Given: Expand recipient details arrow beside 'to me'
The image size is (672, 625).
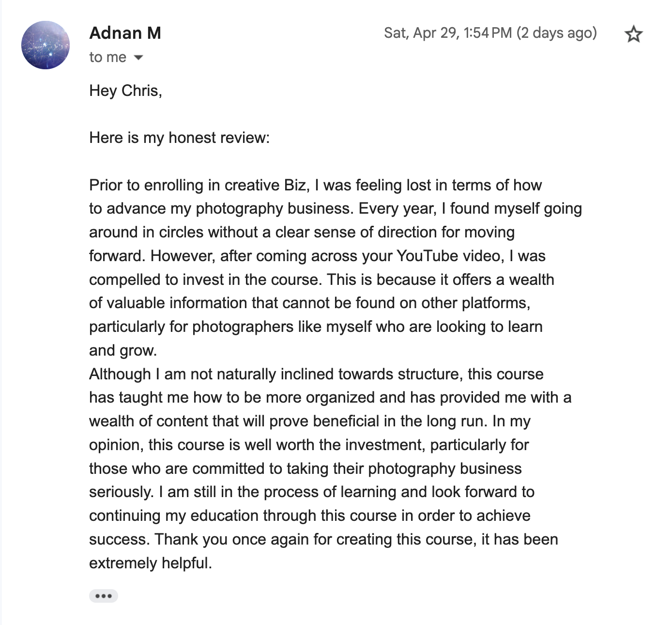Looking at the screenshot, I should pyautogui.click(x=138, y=58).
